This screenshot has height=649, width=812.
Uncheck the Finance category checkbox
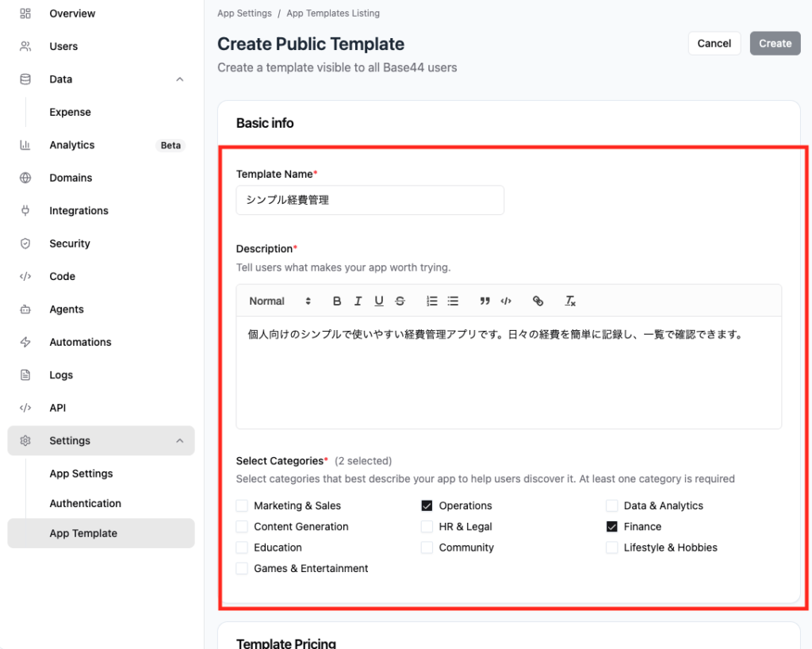point(612,526)
